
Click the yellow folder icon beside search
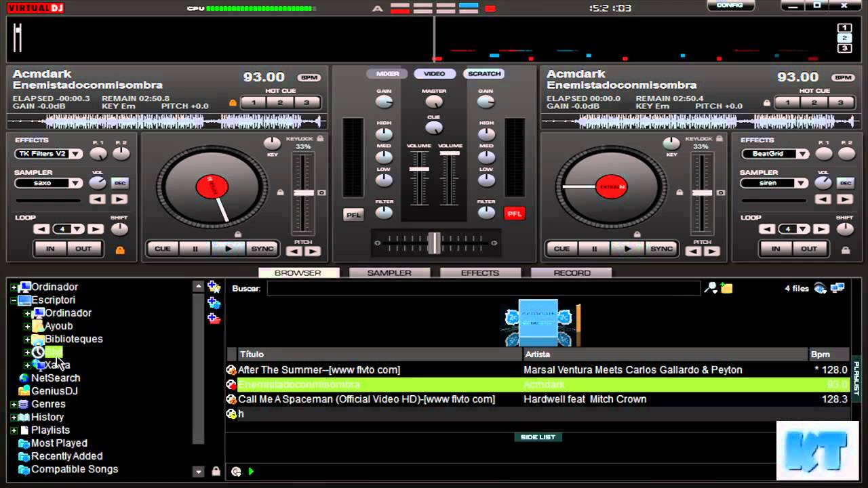727,288
